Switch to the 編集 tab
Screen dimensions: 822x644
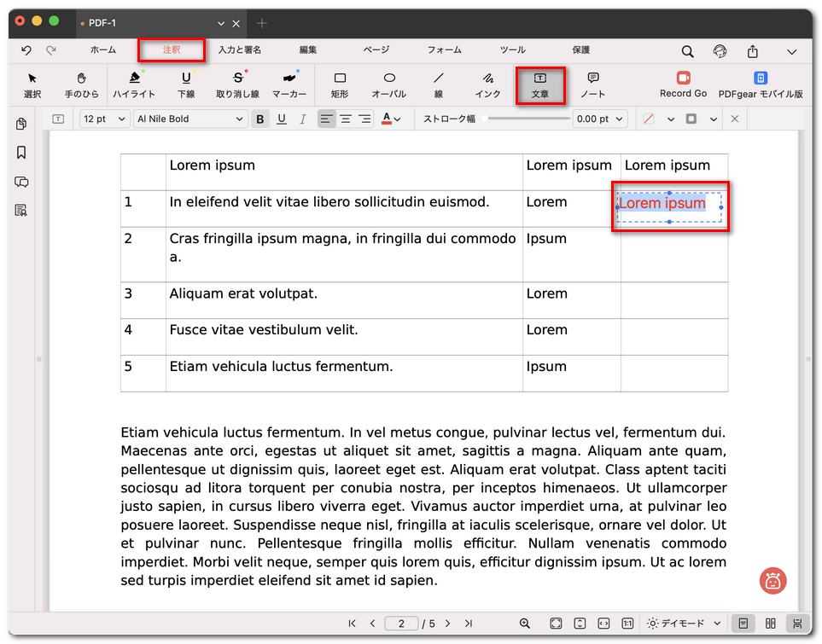pyautogui.click(x=308, y=50)
